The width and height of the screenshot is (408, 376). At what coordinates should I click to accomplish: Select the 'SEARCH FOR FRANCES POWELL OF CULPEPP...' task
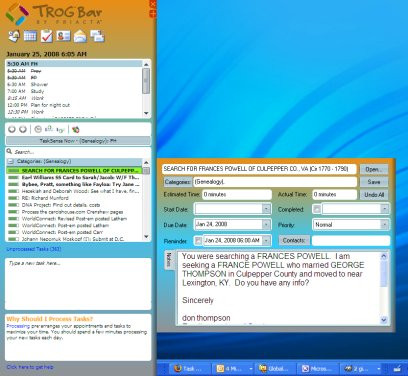75,170
